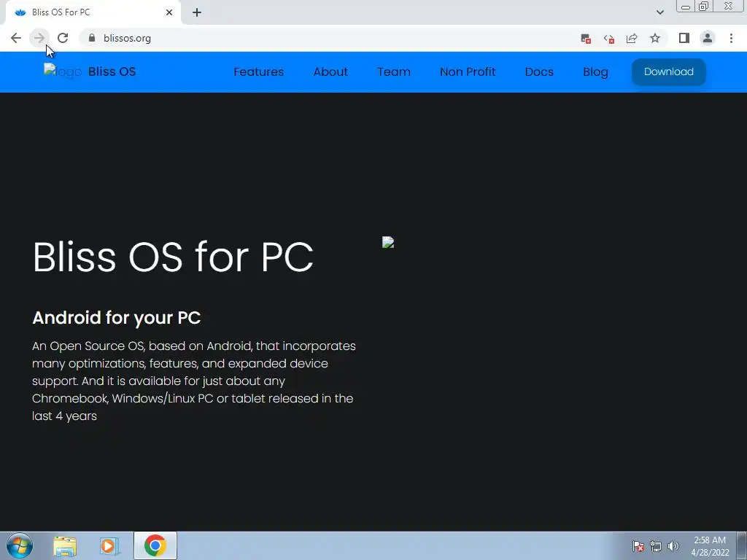Open the network status tray icon
This screenshot has height=560, width=747.
coord(656,546)
